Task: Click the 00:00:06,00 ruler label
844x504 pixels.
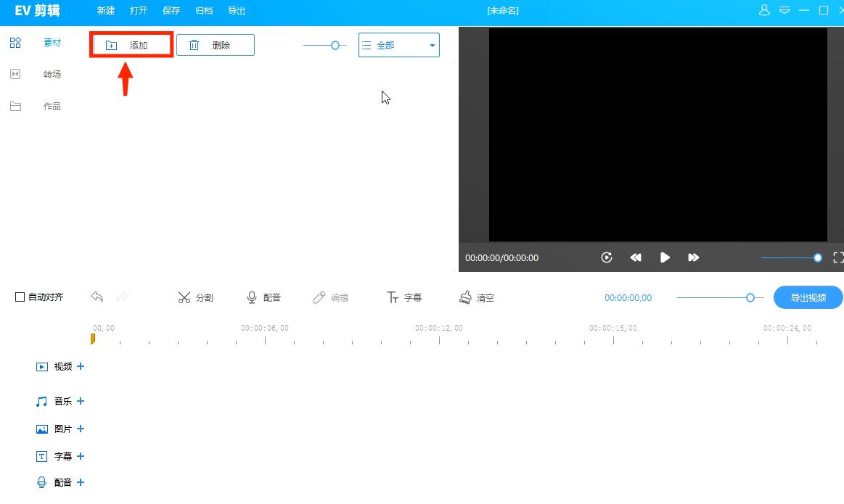Action: (265, 328)
